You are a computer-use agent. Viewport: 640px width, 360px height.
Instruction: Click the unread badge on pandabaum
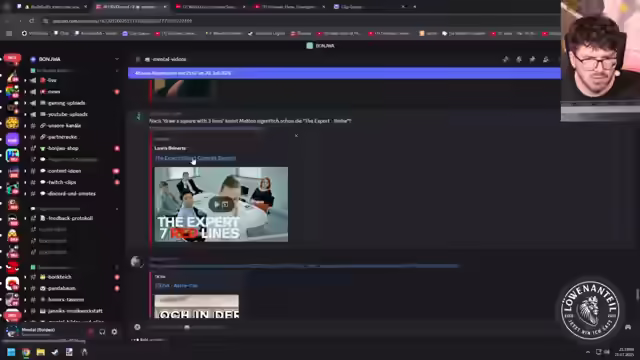(x=117, y=288)
